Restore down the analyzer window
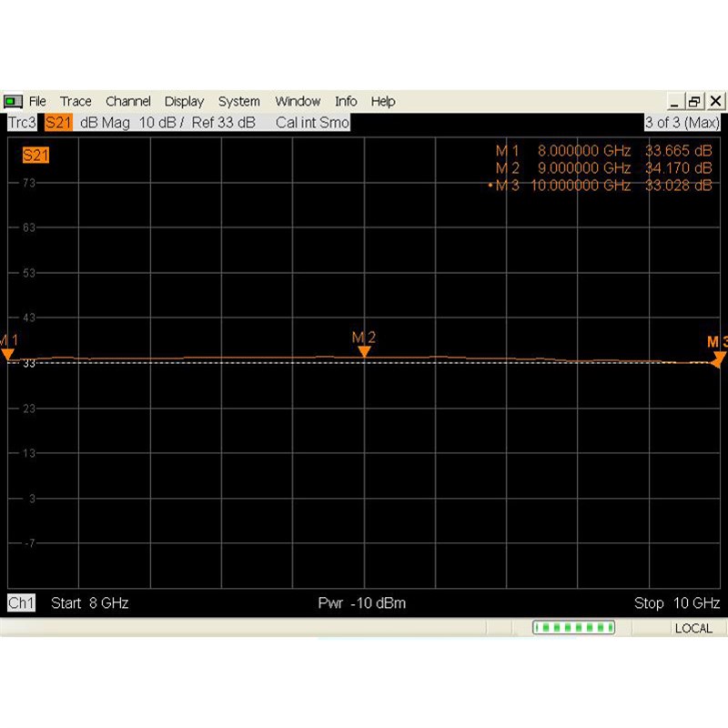Viewport: 728px width, 728px height. coord(694,101)
